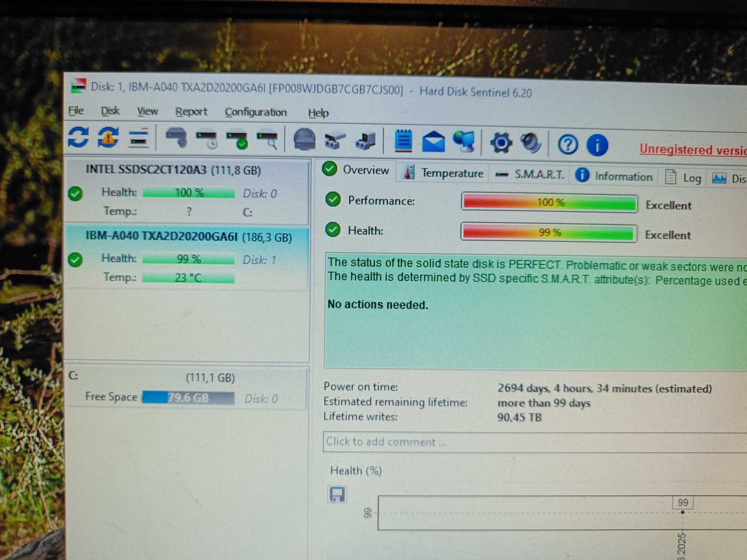Click the C: Free Space 79,6 GB bar
The image size is (747, 560).
click(x=189, y=398)
